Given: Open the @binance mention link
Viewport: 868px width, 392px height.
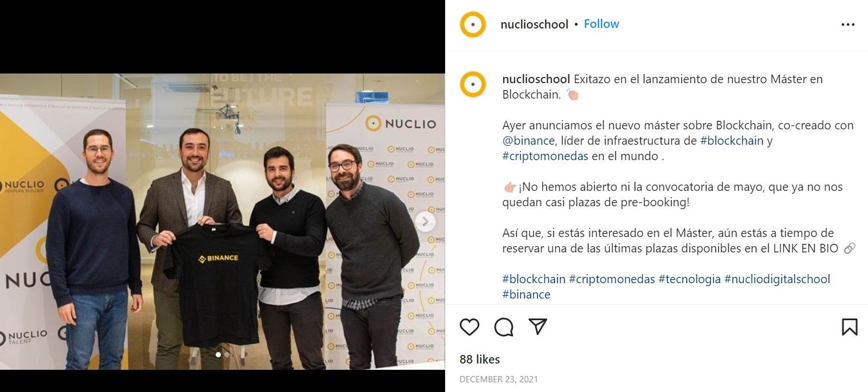Looking at the screenshot, I should 528,141.
